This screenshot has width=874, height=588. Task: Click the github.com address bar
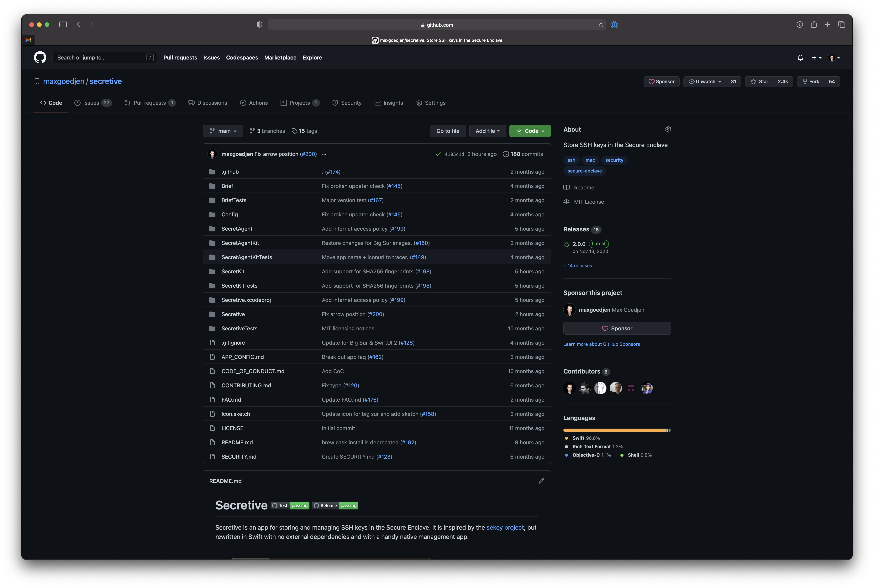pos(436,25)
